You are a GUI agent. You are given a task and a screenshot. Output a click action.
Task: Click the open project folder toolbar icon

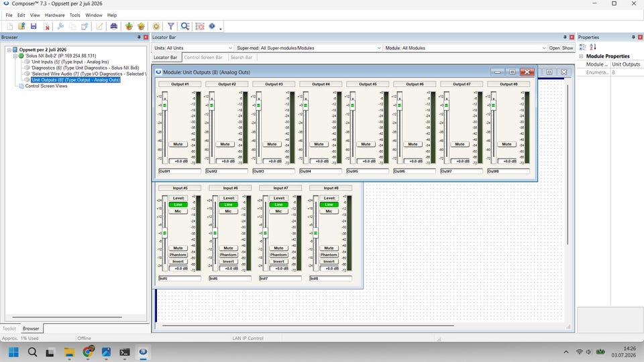click(x=21, y=26)
